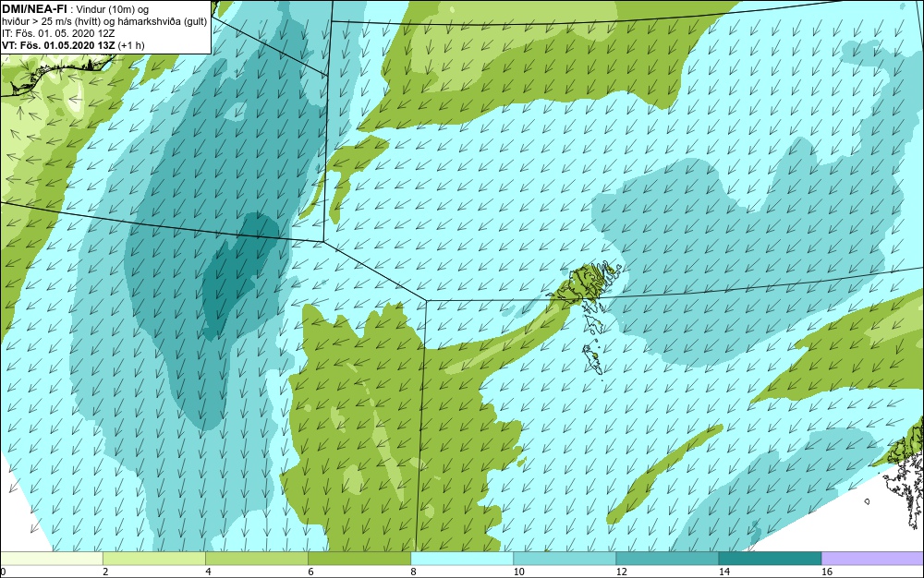Viewport: 924px width, 578px height.
Task: Click the legend label '16'
Action: (x=827, y=572)
